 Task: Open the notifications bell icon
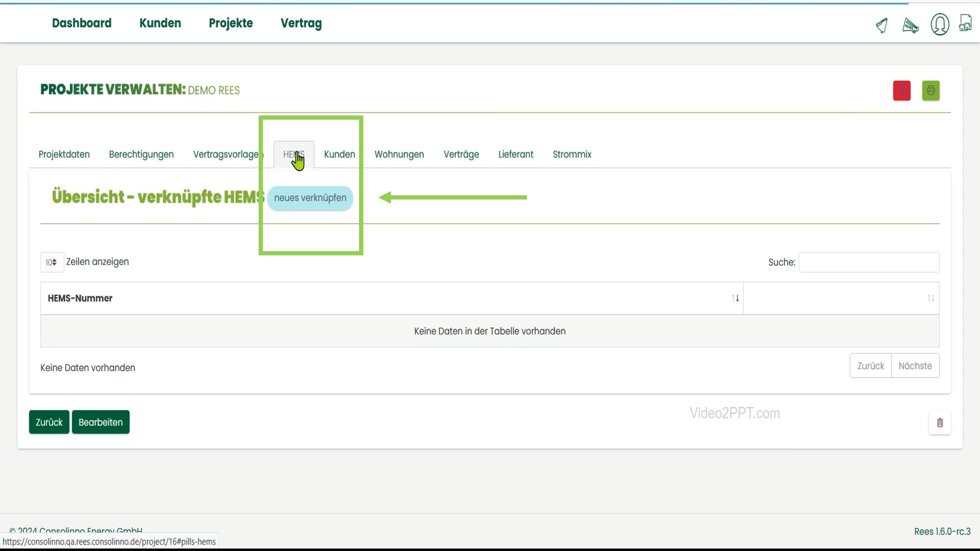[882, 25]
